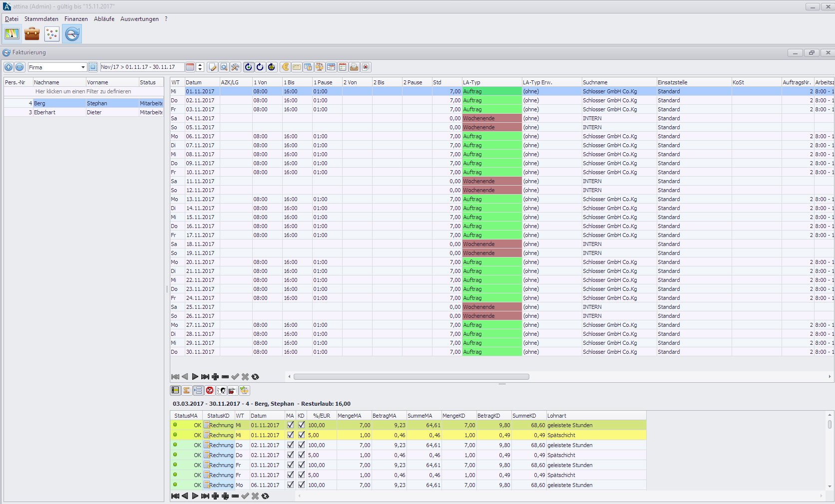Sort by the Lohnart column header

point(596,416)
